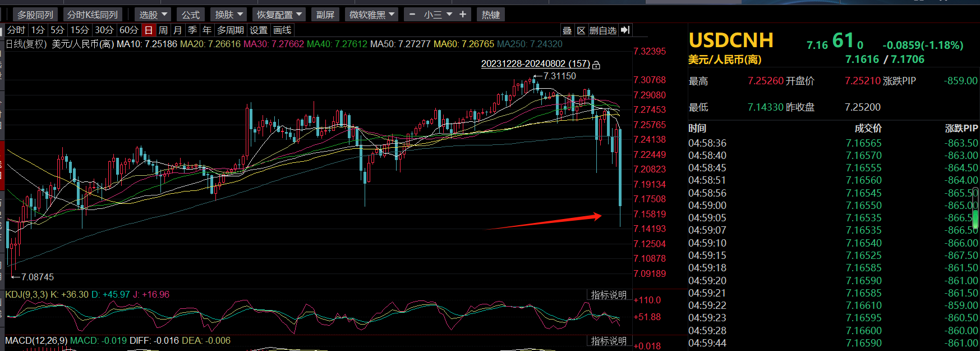Click the MA60 indicator value
980x351 pixels.
point(464,44)
